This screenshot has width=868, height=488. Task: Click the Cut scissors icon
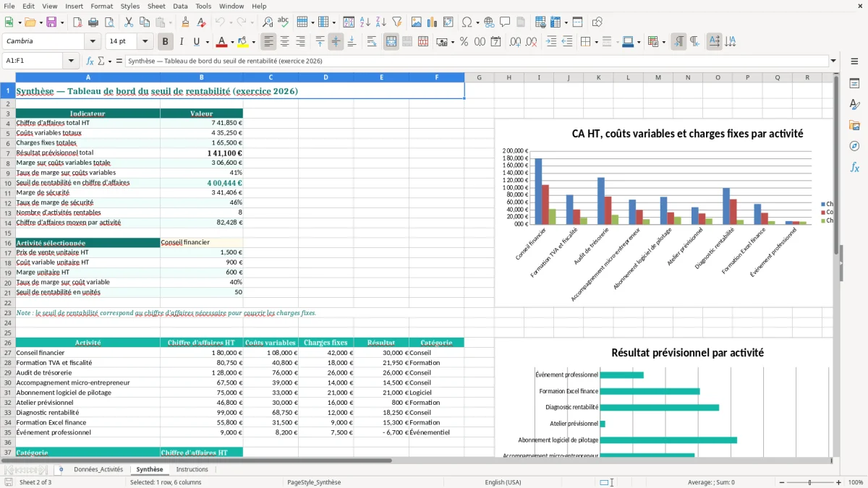128,22
